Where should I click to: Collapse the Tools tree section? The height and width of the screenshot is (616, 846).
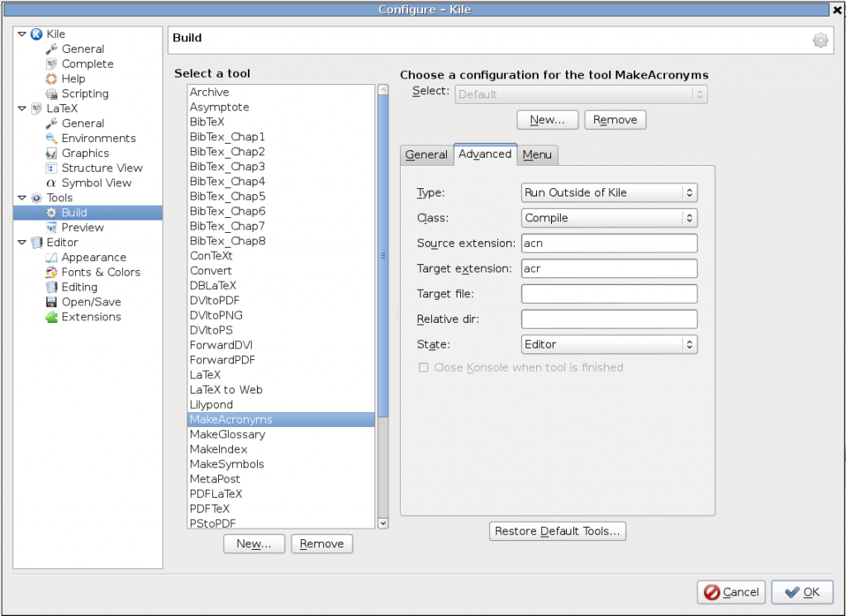[22, 197]
